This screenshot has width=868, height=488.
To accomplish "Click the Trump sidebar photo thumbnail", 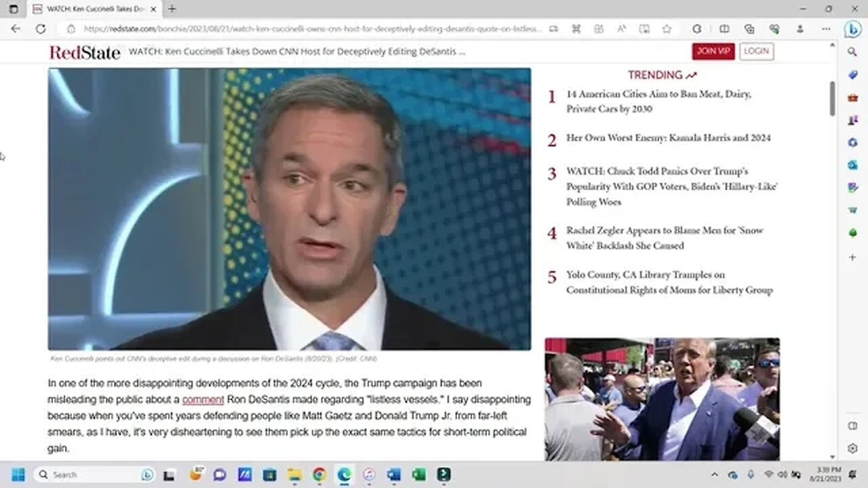I will coord(662,399).
